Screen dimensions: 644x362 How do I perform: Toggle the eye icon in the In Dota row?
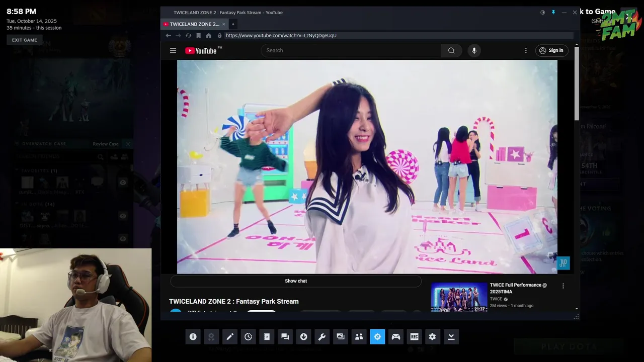[x=123, y=216]
